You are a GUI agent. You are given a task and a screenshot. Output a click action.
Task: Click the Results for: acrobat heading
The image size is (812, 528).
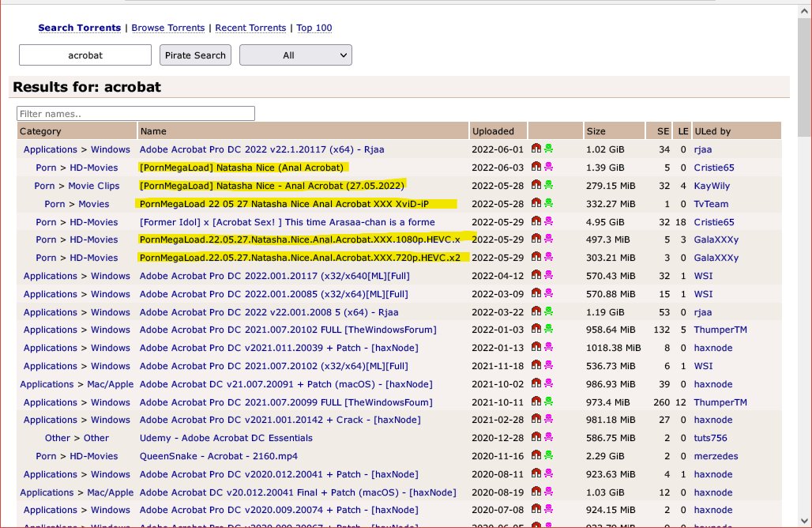tap(87, 86)
